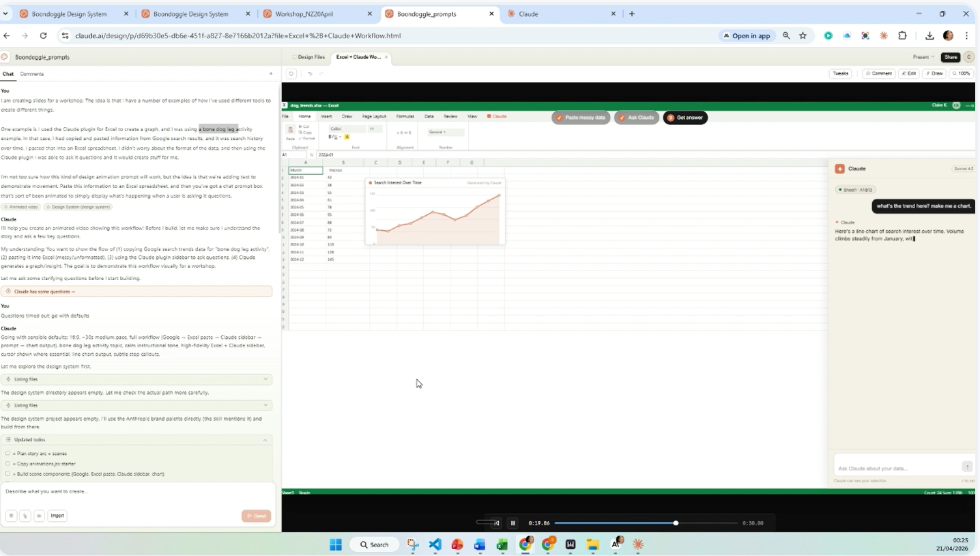Image resolution: width=980 pixels, height=556 pixels.
Task: Open Excel from the taskbar
Action: click(x=502, y=544)
